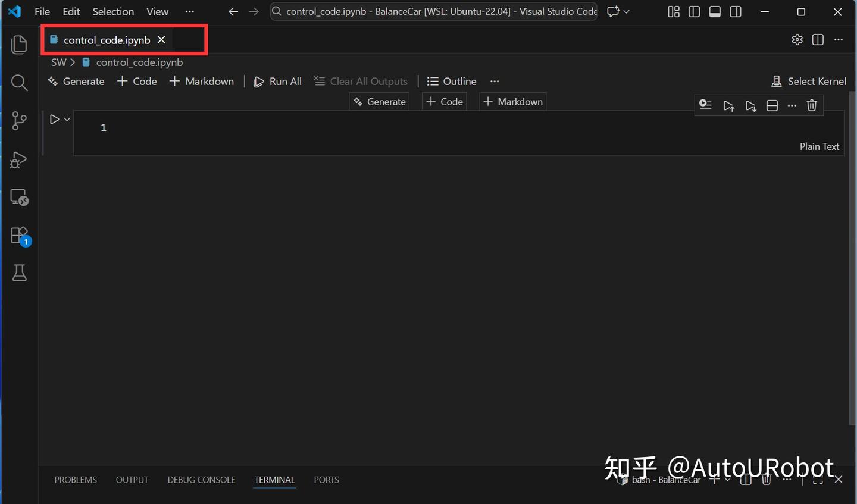
Task: Click + Markdown button above cell
Action: click(x=513, y=102)
